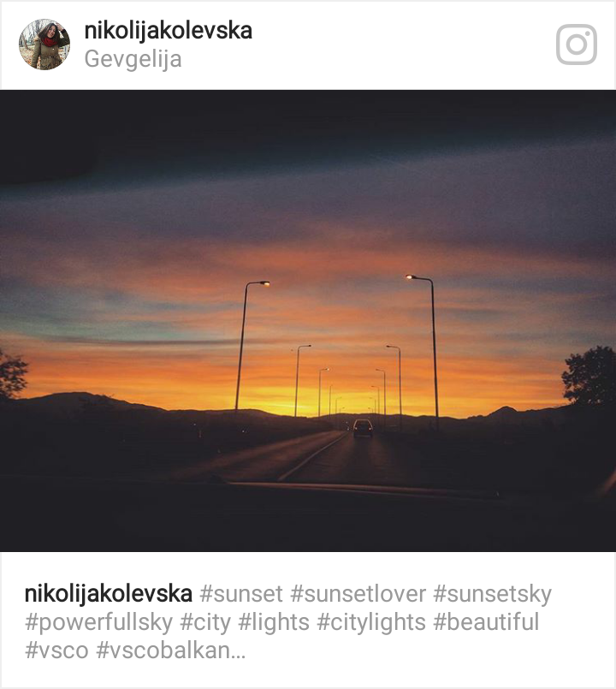
Task: Follow the #lights hashtag
Action: (x=274, y=623)
